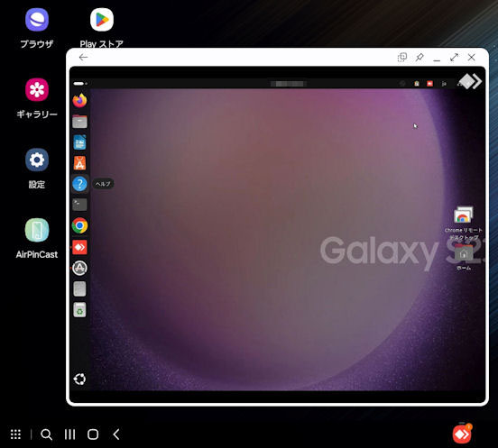The height and width of the screenshot is (448, 498).
Task: Click the AnyDesk icon in DeX taskbar
Action: pos(462,434)
